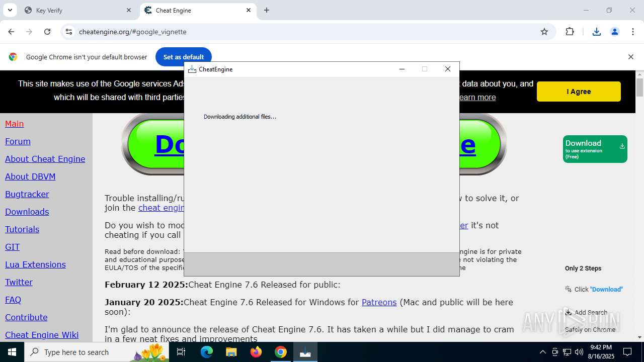
Task: Open File Explorer from taskbar
Action: pos(231,352)
